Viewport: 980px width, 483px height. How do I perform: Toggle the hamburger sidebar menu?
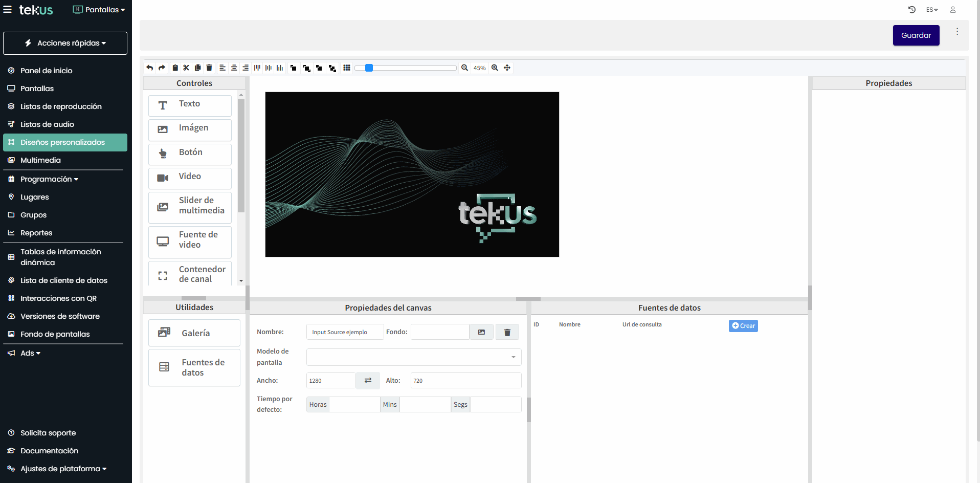(8, 10)
